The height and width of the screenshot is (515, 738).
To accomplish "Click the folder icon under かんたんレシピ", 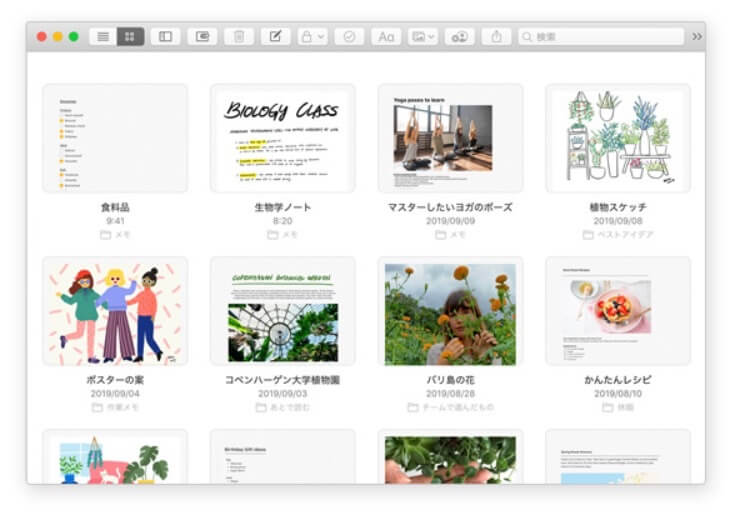I will [x=608, y=407].
